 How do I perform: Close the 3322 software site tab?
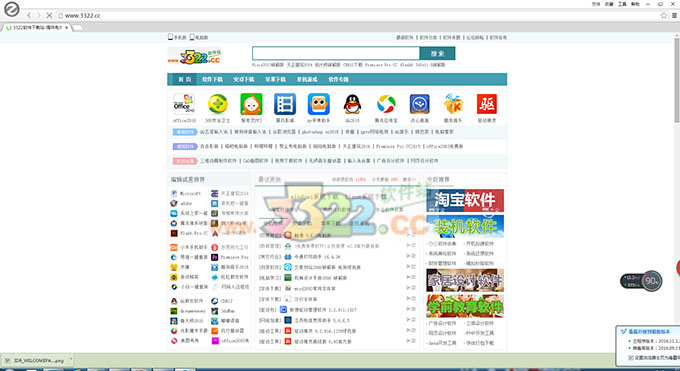click(66, 27)
